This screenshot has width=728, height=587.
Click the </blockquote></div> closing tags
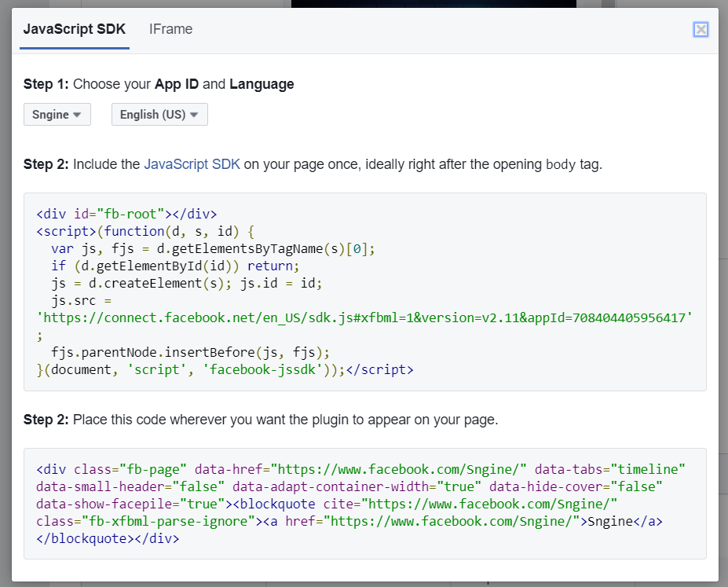click(108, 539)
